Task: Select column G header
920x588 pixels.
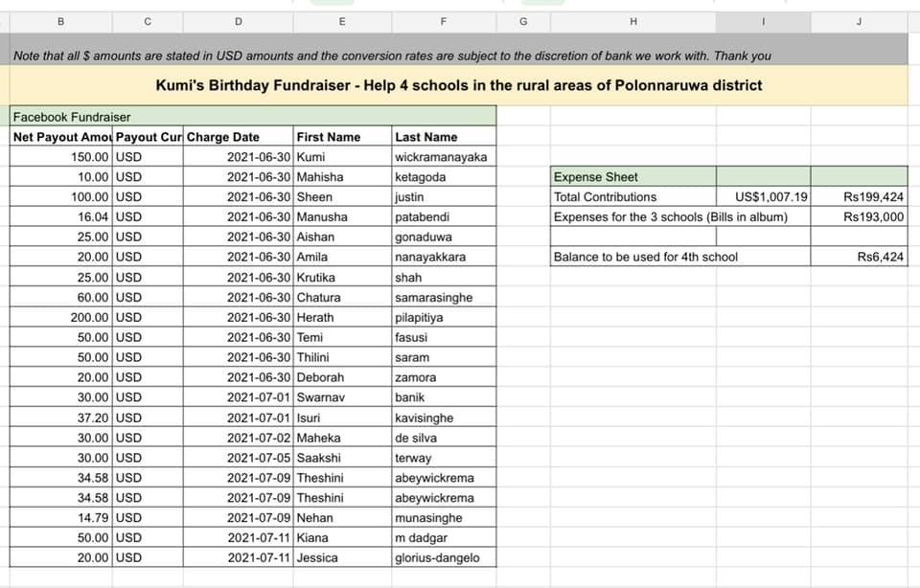Action: click(523, 22)
